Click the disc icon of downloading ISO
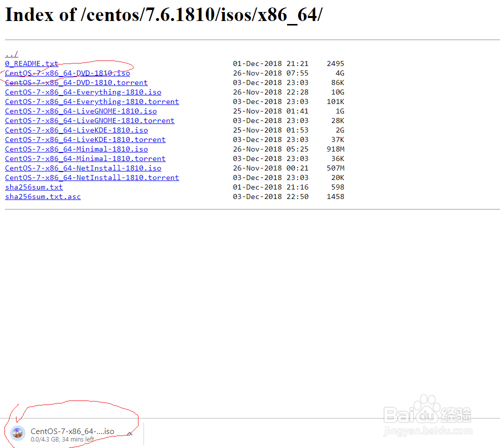Image resolution: width=500 pixels, height=448 pixels. coord(18,433)
